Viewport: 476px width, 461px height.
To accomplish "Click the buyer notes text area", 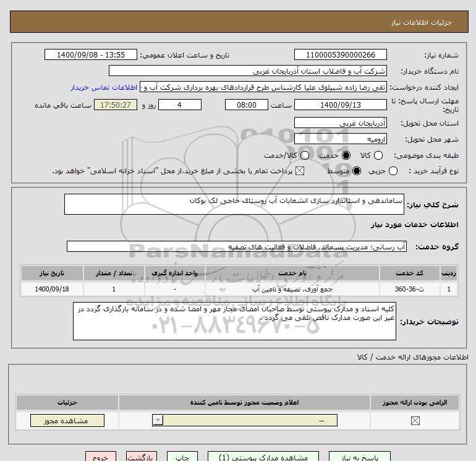I will [x=234, y=321].
